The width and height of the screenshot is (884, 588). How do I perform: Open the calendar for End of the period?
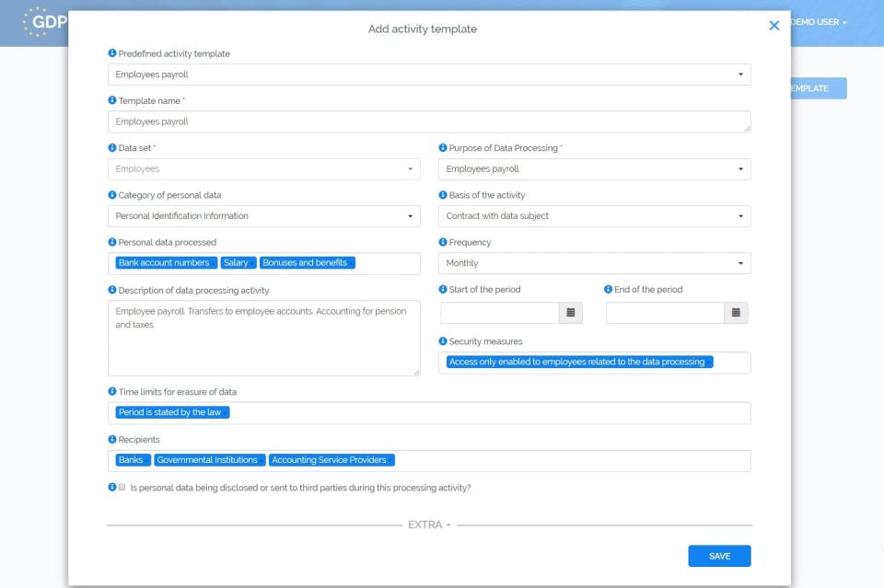click(736, 313)
